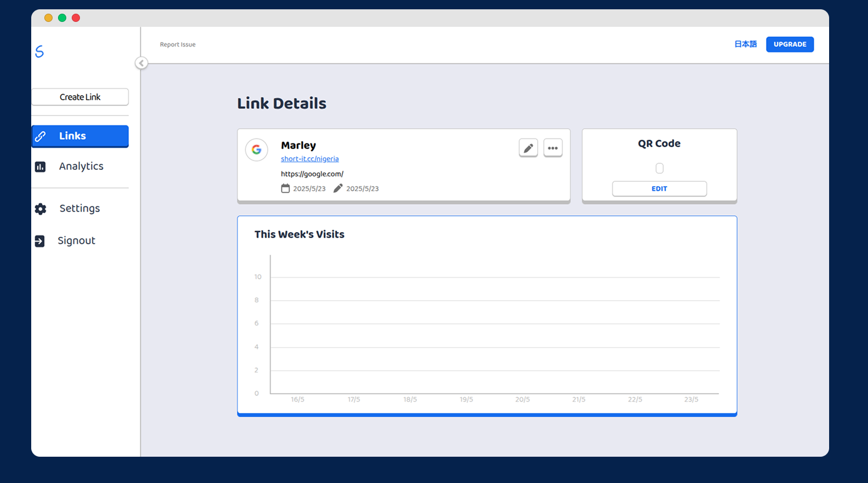The width and height of the screenshot is (868, 483).
Task: Click the pencil edit link button
Action: coord(528,148)
